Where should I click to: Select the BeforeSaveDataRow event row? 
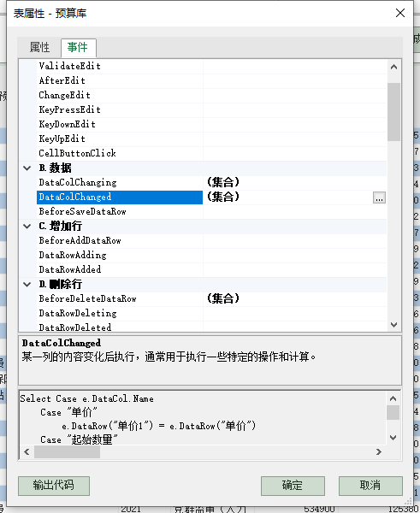(203, 212)
